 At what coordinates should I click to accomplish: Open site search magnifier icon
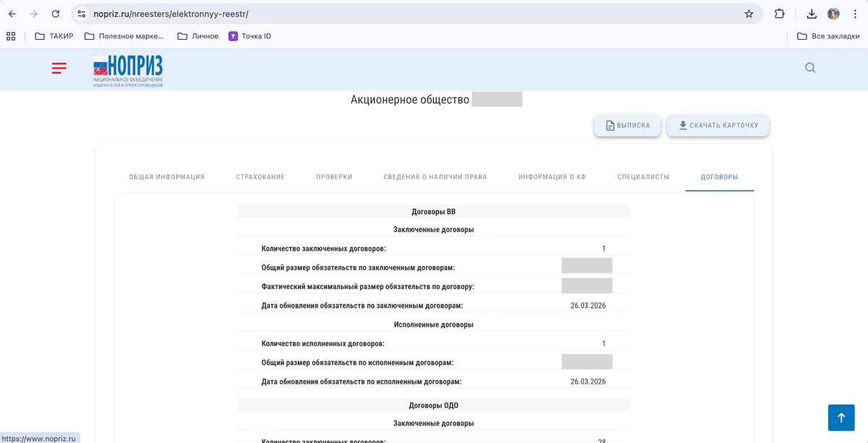pyautogui.click(x=810, y=68)
